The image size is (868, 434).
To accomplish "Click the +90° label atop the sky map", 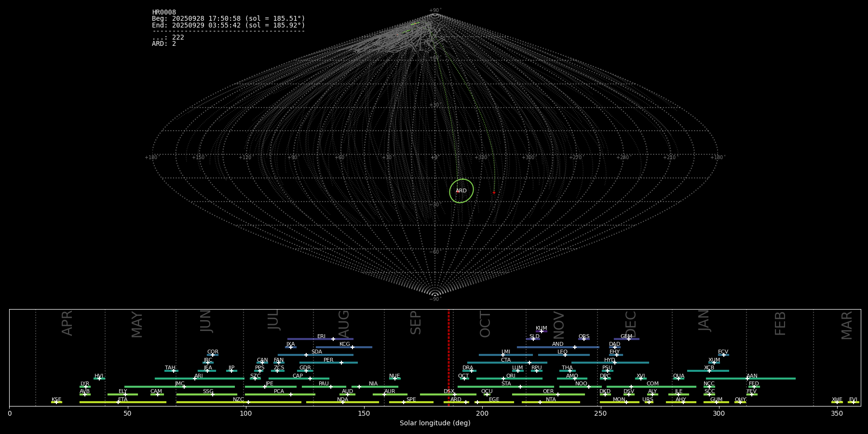I will 435,10.
